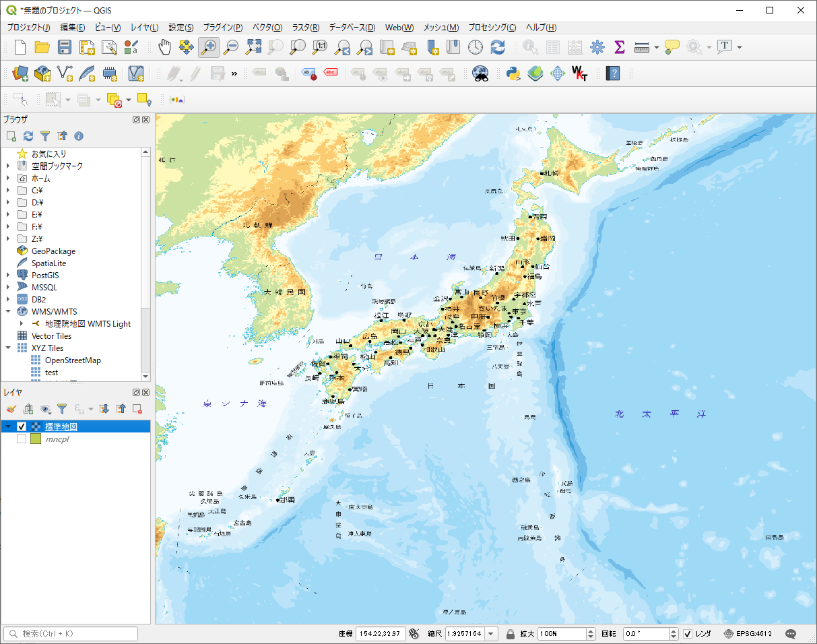Image resolution: width=817 pixels, height=644 pixels.
Task: Click the filter icon in the browser panel
Action: pos(45,136)
